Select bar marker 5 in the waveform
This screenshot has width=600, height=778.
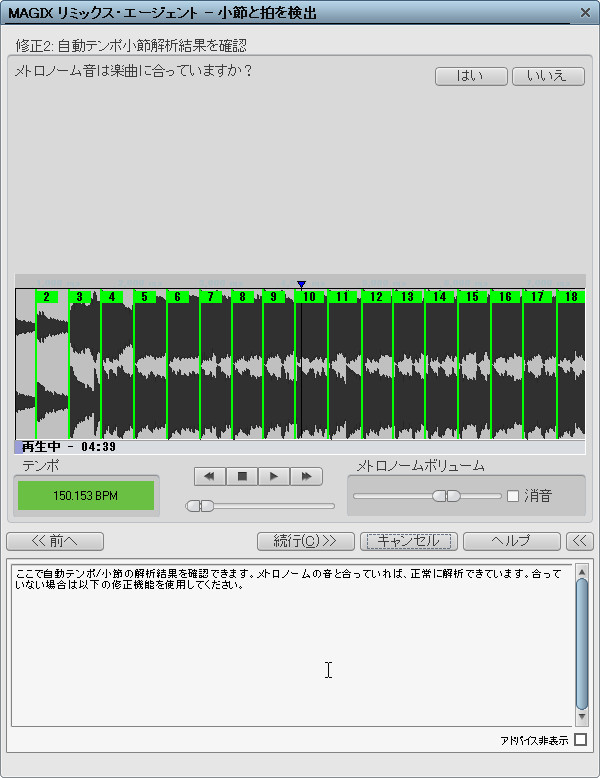tap(144, 297)
